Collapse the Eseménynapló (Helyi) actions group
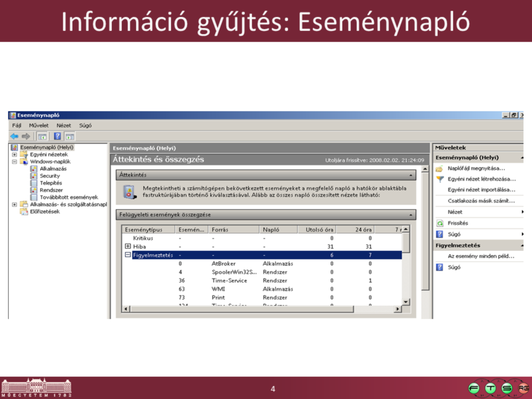 (x=521, y=158)
